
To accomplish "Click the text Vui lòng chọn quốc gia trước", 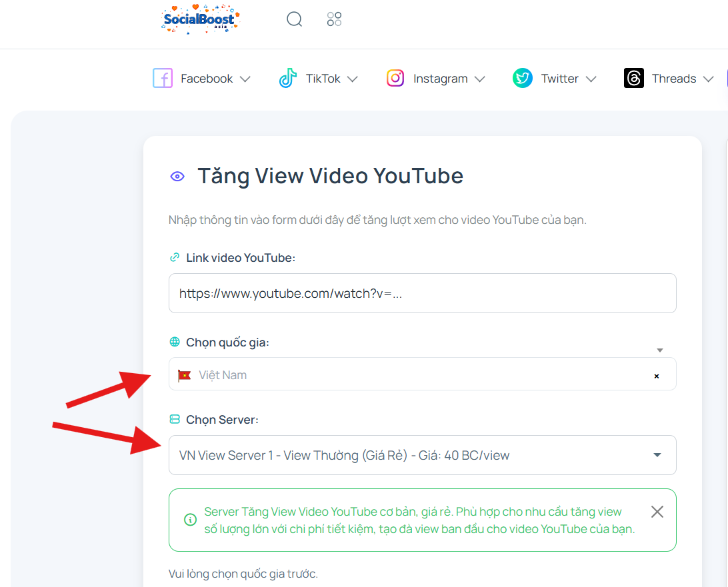I will click(x=243, y=574).
